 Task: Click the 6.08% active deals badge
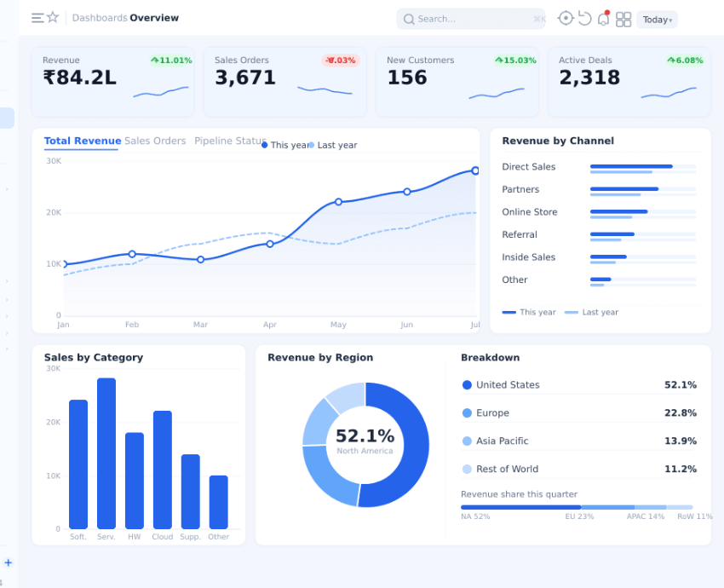685,61
